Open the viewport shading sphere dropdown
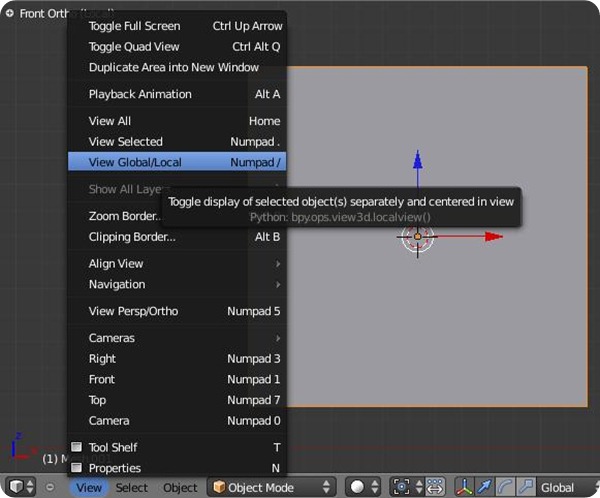600x498 pixels. pyautogui.click(x=364, y=487)
